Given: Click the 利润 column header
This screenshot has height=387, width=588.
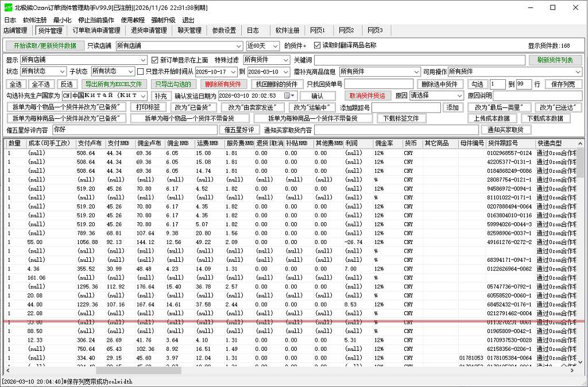Looking at the screenshot, I should point(357,143).
